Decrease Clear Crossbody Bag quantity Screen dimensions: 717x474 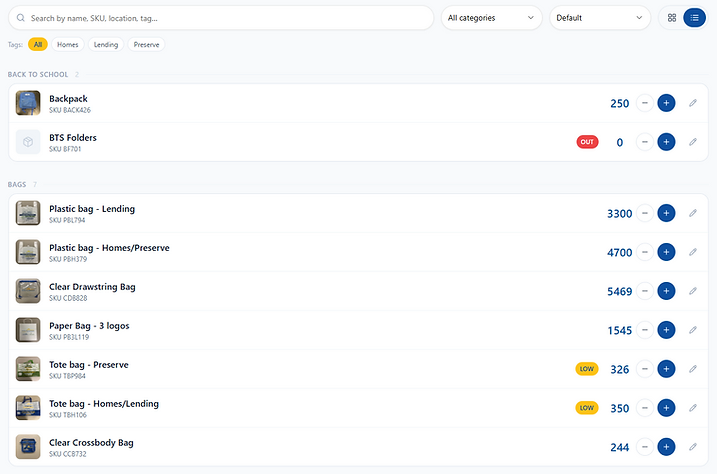click(645, 447)
